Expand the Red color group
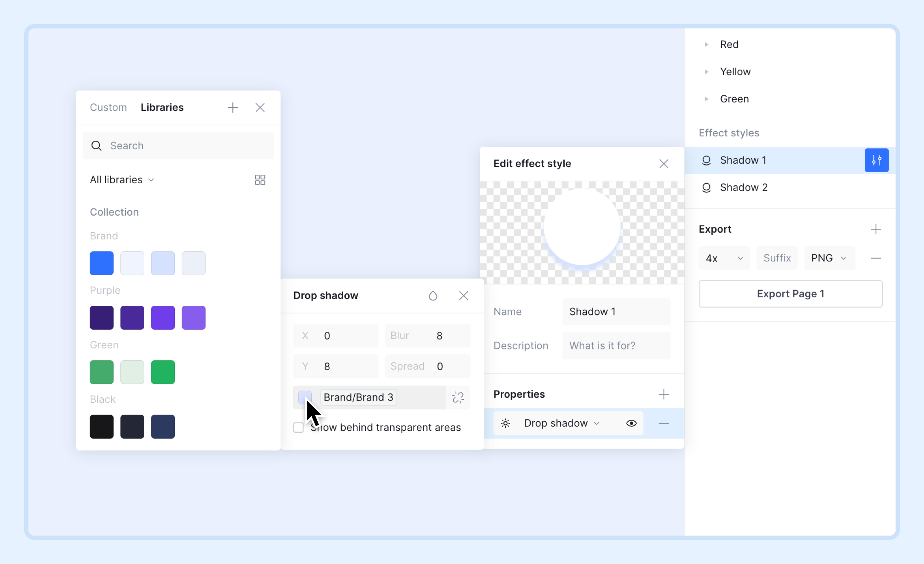 point(706,45)
